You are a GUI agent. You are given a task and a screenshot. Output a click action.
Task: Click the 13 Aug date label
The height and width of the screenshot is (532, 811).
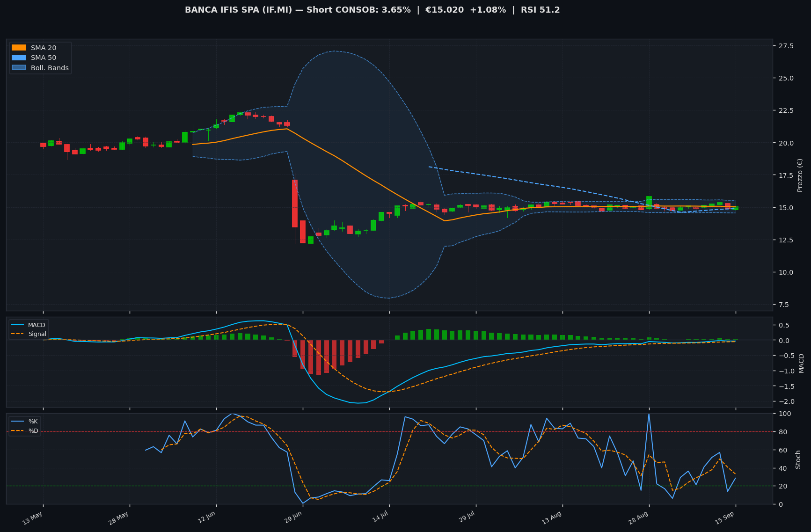(551, 519)
